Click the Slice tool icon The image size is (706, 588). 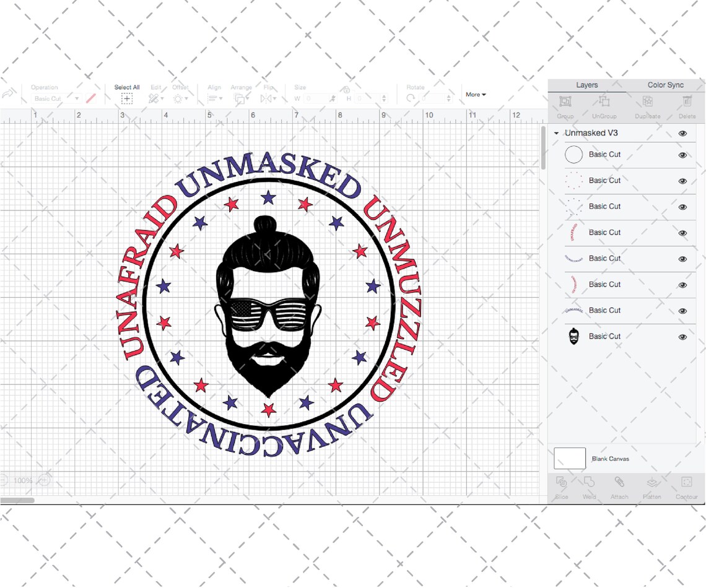pyautogui.click(x=562, y=483)
